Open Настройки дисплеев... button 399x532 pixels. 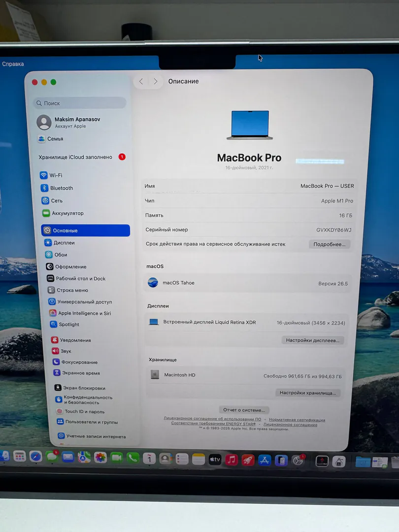tap(312, 340)
